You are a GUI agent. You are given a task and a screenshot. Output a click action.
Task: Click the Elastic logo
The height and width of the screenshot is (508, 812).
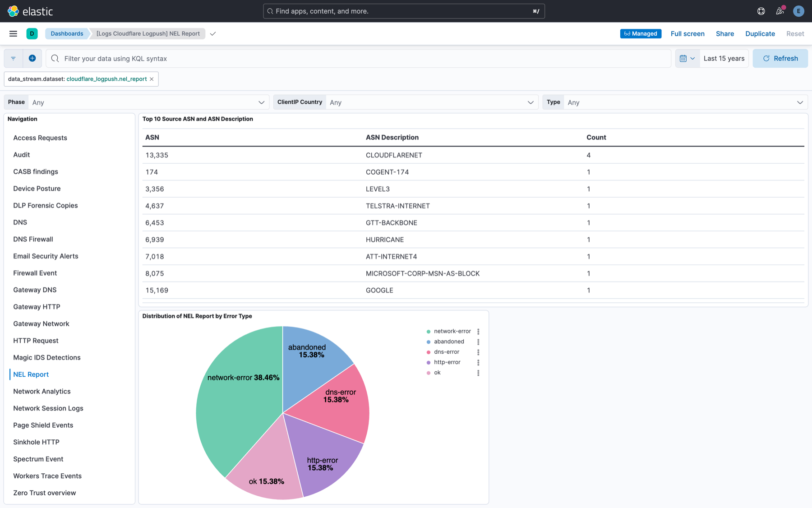30,11
